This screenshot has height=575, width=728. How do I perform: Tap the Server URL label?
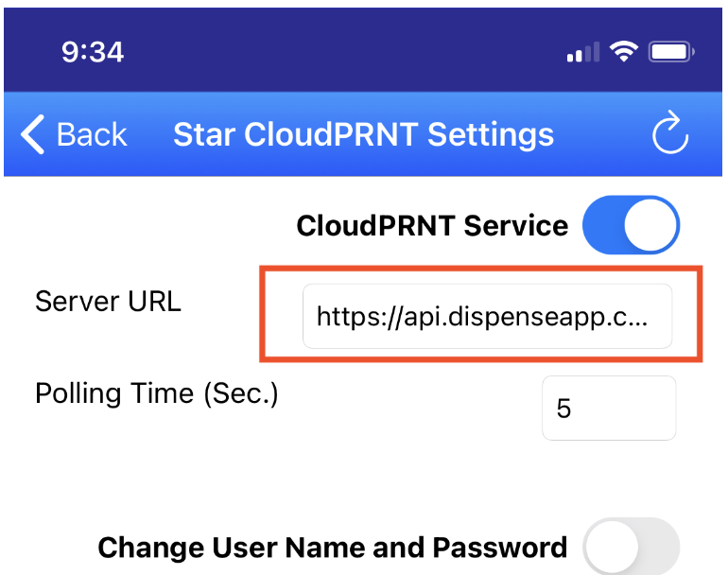(108, 302)
